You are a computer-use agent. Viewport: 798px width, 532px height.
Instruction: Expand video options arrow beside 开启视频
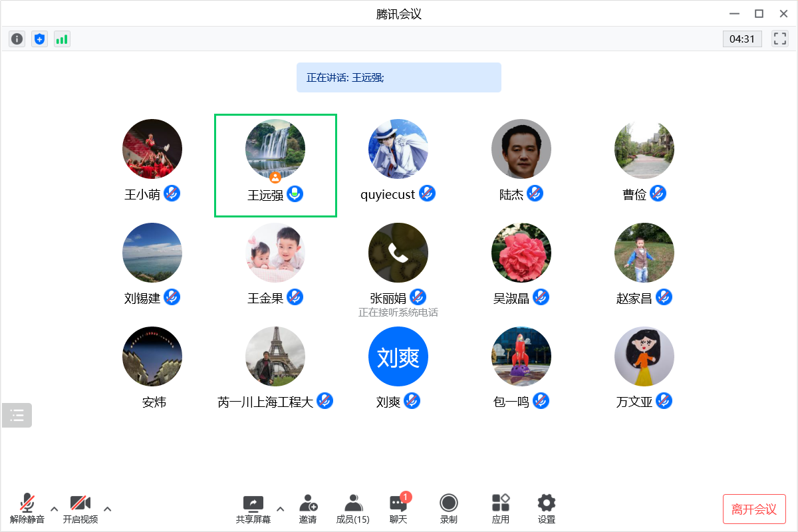tap(108, 509)
